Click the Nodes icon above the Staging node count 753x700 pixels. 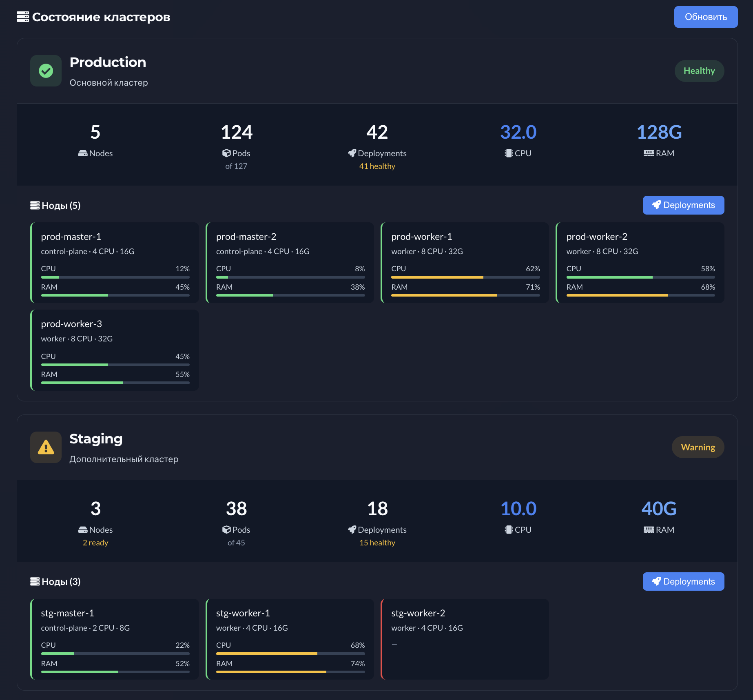[x=83, y=529]
